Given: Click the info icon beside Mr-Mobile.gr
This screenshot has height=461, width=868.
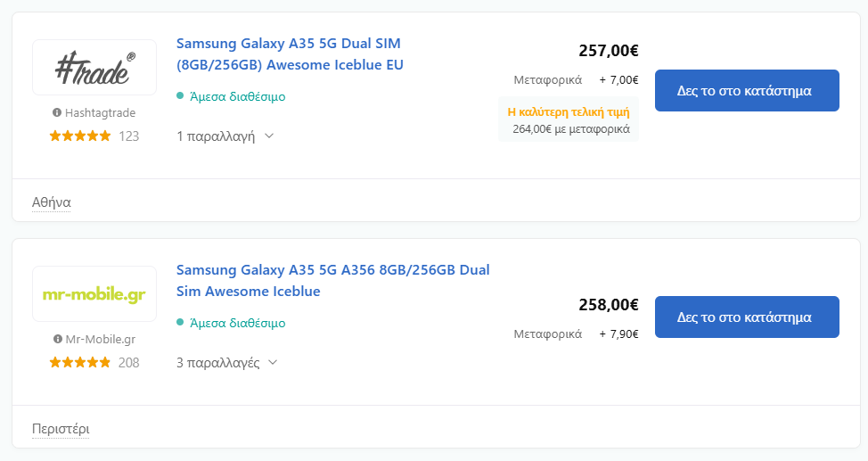Looking at the screenshot, I should (x=57, y=339).
